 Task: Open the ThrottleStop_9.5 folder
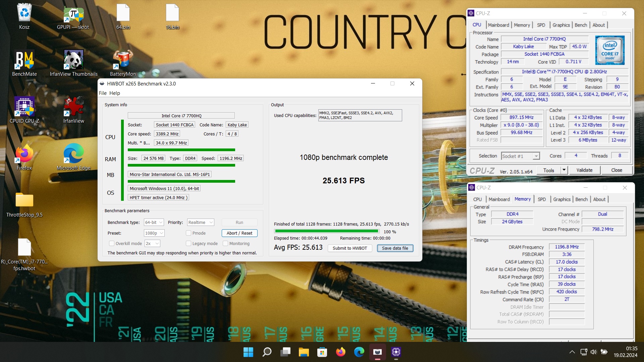(24, 204)
